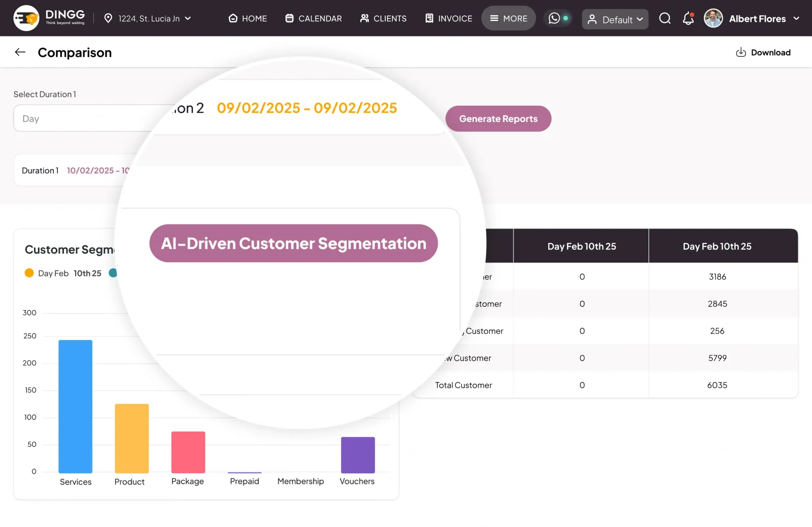
Task: Click Albert Flores profile avatar
Action: 713,18
